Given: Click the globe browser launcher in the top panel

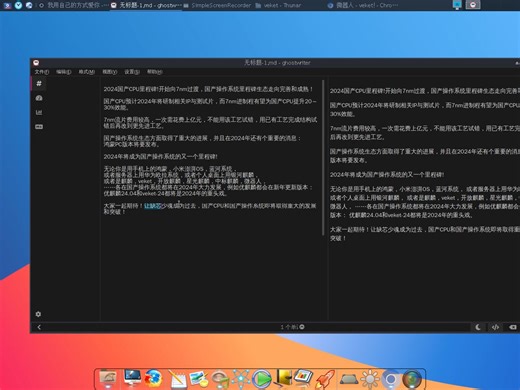Looking at the screenshot, I should pyautogui.click(x=29, y=5).
